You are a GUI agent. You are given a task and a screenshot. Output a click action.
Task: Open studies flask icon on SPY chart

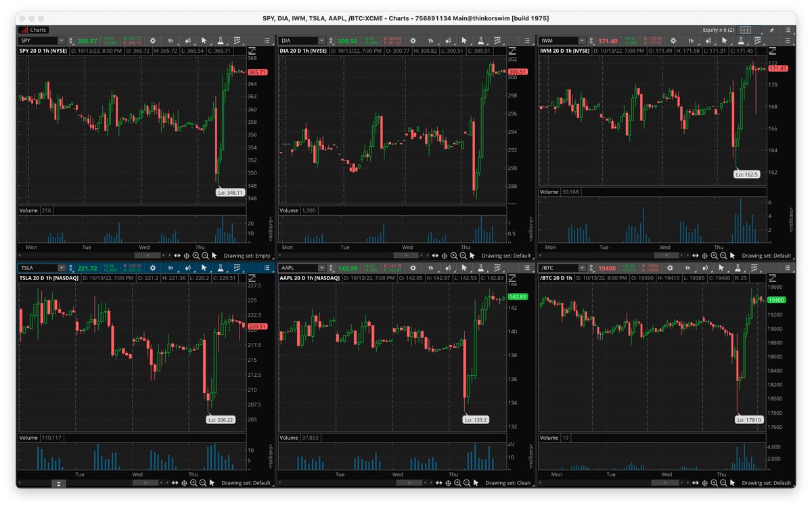coord(221,41)
